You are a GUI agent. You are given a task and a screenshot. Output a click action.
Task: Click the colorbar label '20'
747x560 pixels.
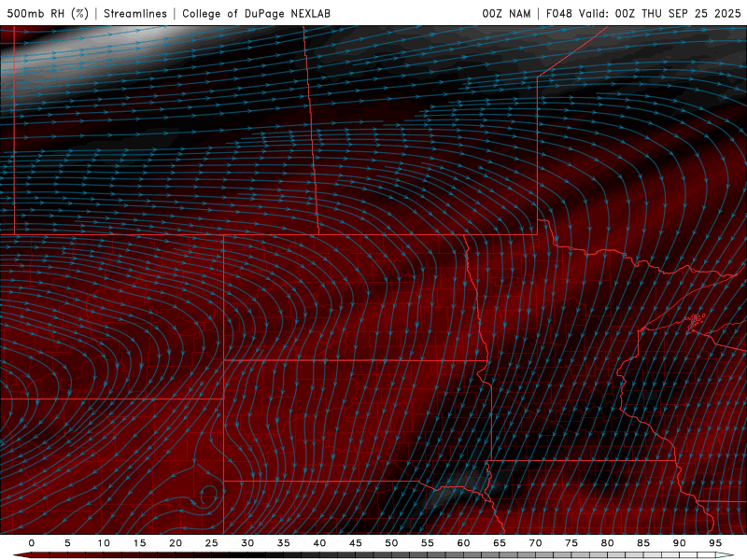point(176,543)
